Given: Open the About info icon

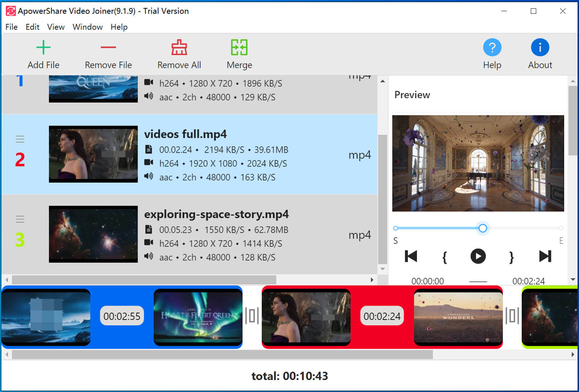Looking at the screenshot, I should tap(540, 47).
